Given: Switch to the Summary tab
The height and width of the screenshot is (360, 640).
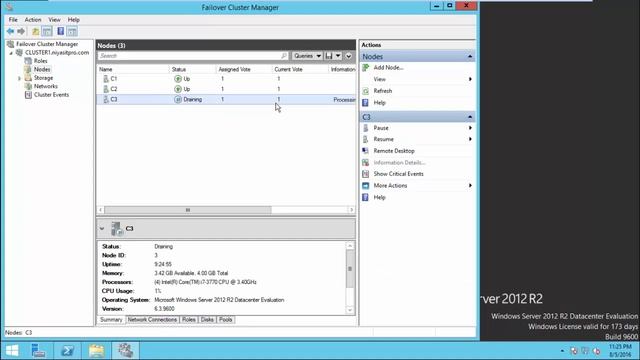Looking at the screenshot, I should (x=111, y=320).
